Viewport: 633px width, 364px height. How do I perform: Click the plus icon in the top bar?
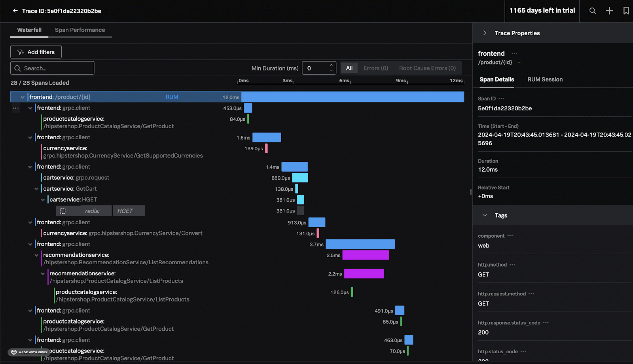[609, 11]
